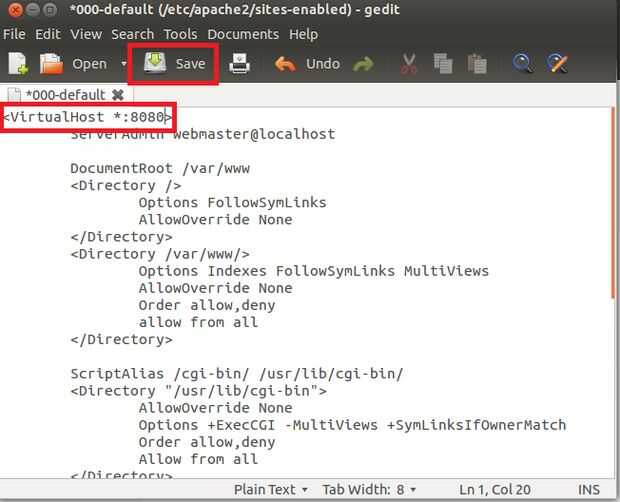Open the Help menu

(303, 35)
